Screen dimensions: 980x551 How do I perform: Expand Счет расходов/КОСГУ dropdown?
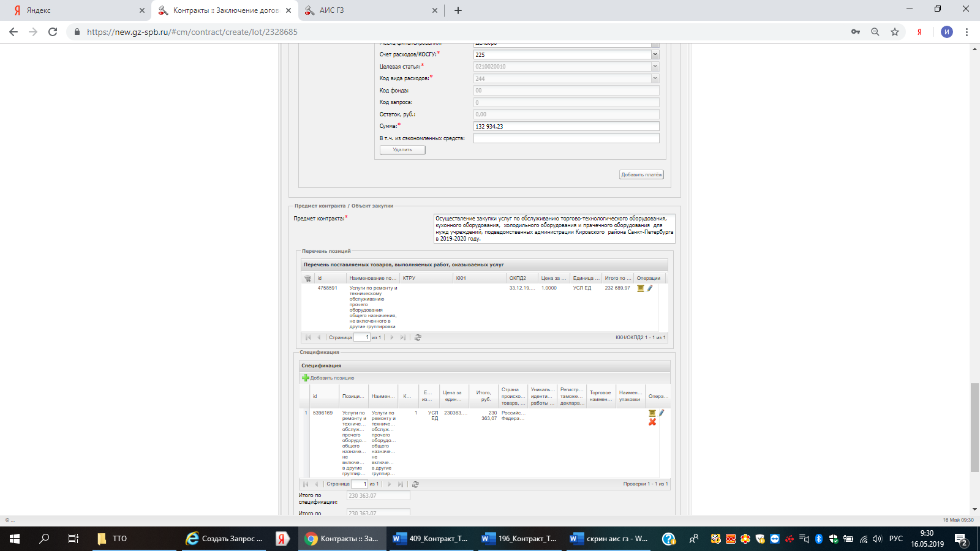pos(655,54)
